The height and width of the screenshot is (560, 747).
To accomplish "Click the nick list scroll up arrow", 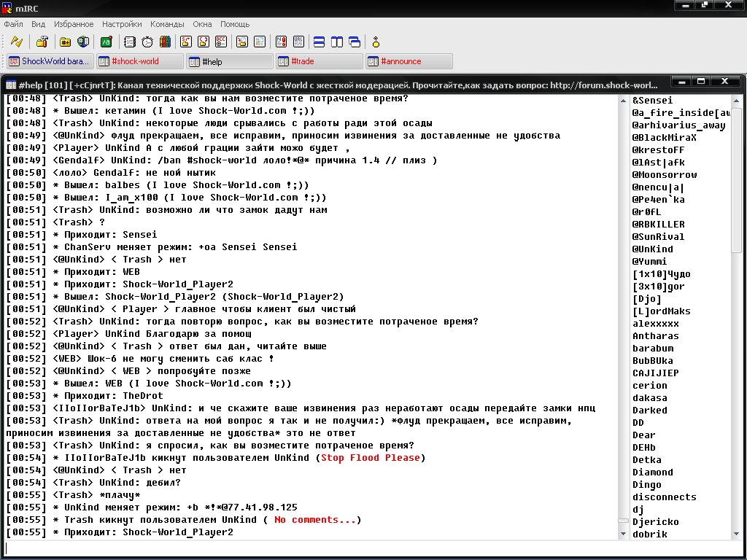I will tap(737, 101).
